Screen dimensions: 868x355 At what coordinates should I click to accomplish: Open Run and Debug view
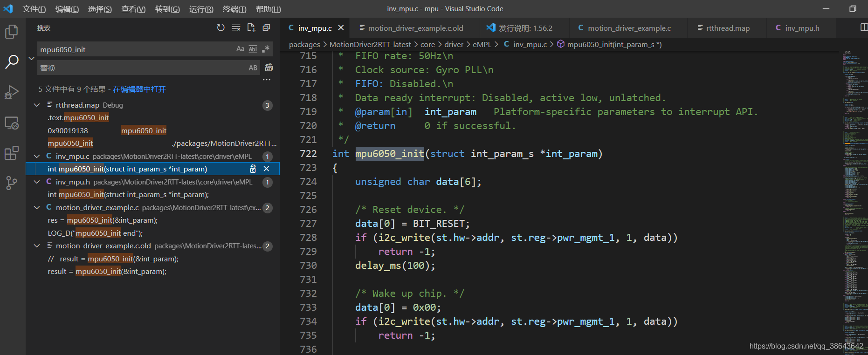(11, 92)
